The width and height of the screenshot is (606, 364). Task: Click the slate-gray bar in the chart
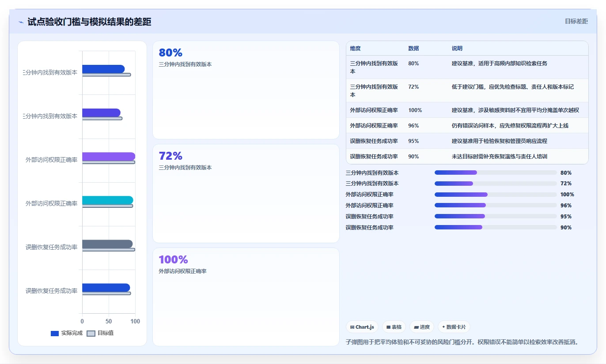coord(107,244)
